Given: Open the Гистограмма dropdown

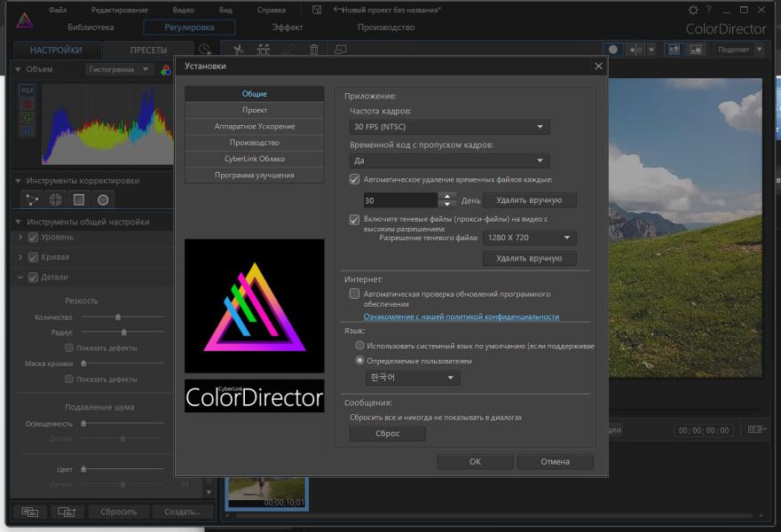Looking at the screenshot, I should click(118, 70).
